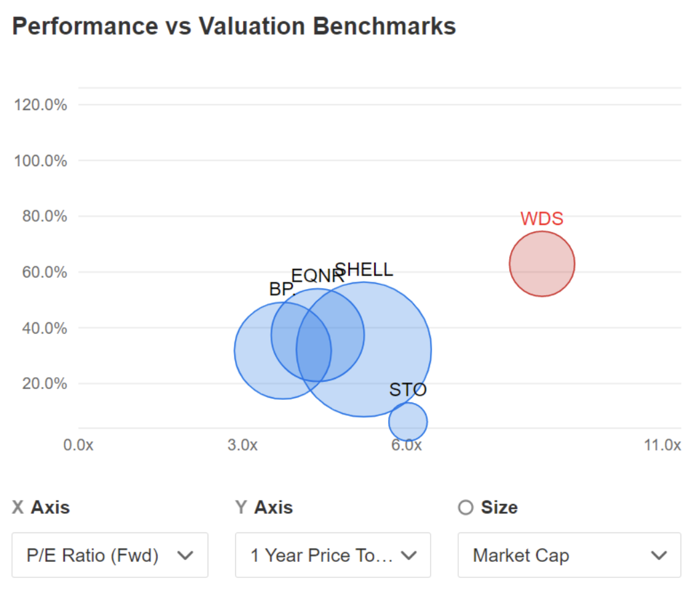Click the red WDS label text
Screen dimensions: 700x598
542,219
